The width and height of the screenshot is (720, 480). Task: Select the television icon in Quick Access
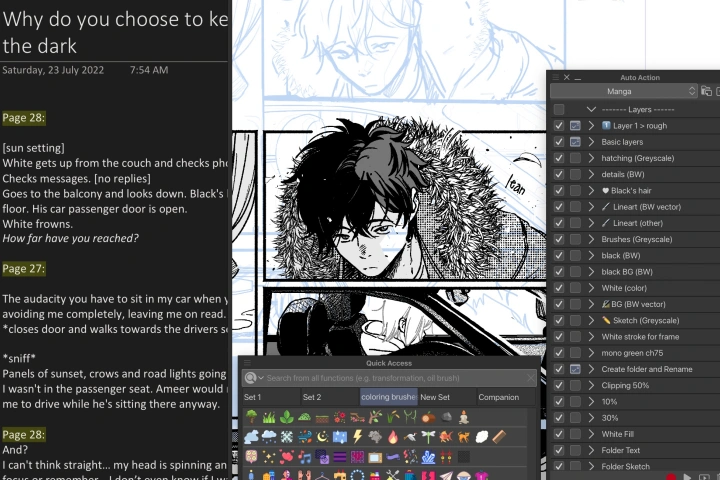tap(375, 457)
